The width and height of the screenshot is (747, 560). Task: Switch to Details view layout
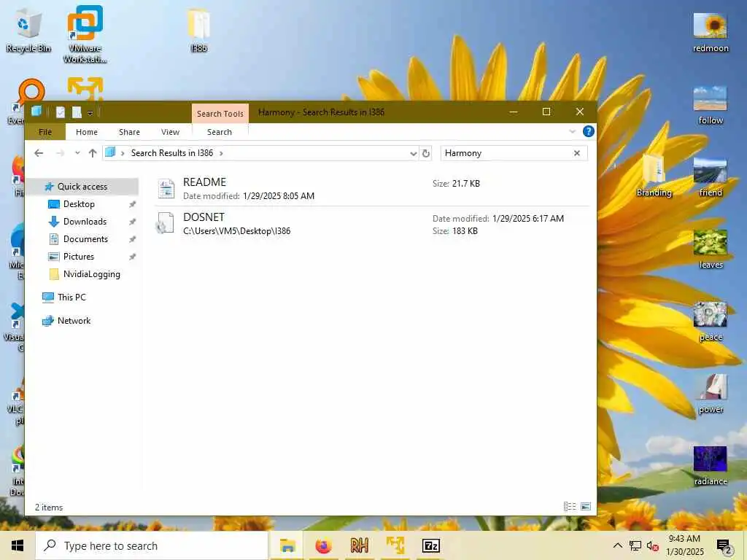point(569,506)
